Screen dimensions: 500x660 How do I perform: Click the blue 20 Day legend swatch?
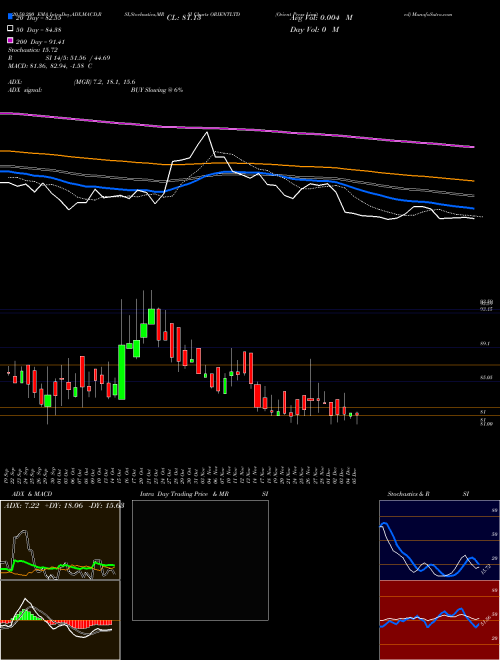11,18
